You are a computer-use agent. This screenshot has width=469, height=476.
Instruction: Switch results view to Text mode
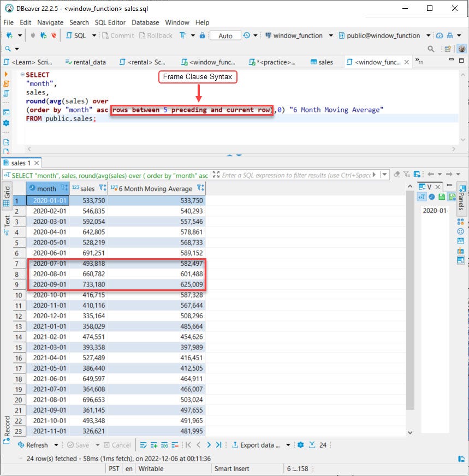point(7,224)
